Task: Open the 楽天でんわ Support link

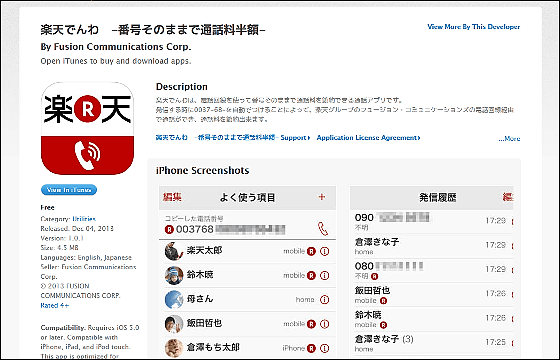Action: (x=233, y=138)
